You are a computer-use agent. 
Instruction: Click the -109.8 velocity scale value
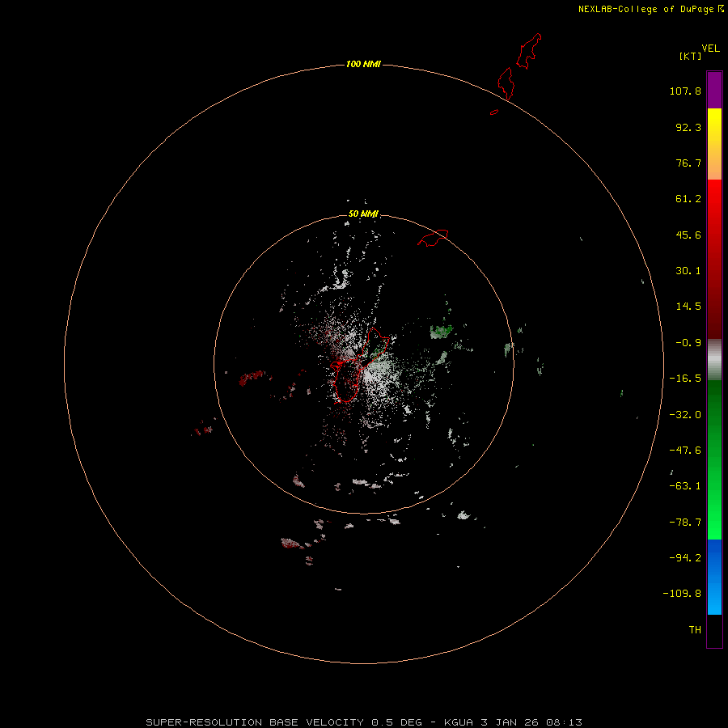[682, 594]
